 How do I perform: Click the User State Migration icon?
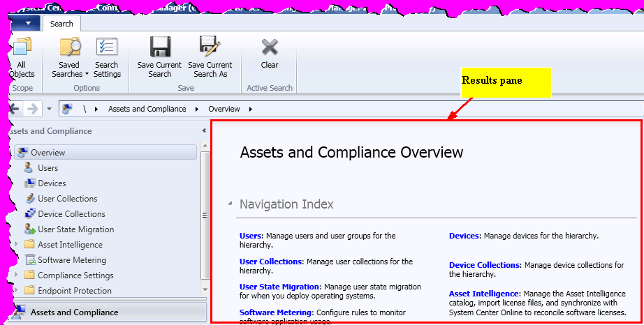pos(29,229)
